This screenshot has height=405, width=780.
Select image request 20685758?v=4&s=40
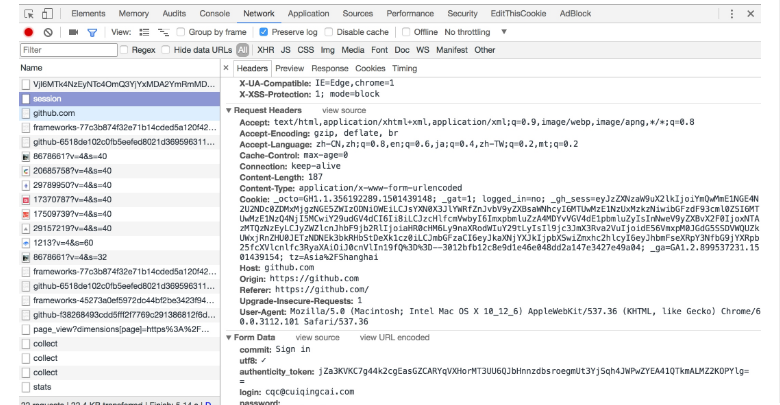click(119, 171)
